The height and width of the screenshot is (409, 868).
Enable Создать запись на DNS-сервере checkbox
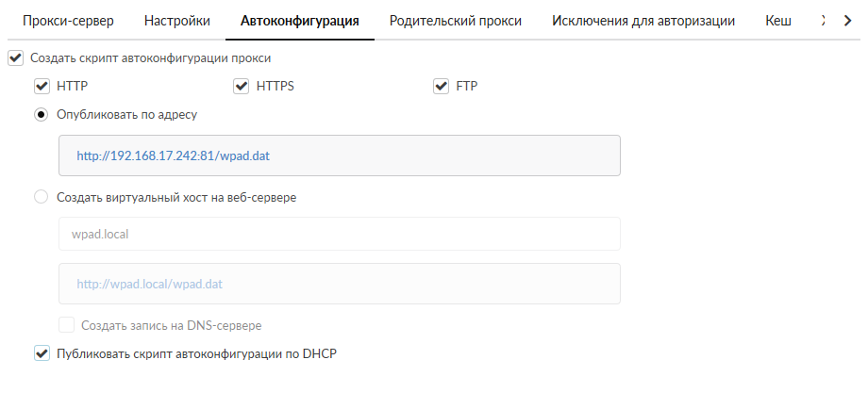tap(67, 325)
